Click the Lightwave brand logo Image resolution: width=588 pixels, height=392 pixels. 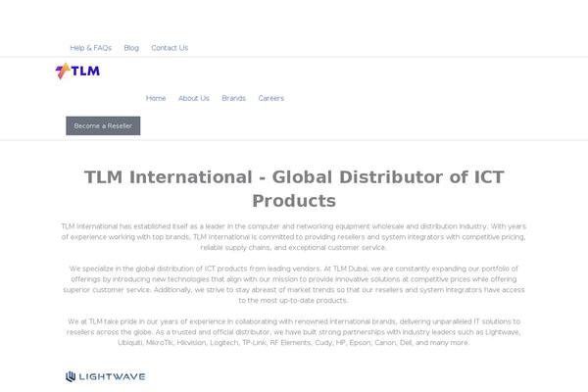pos(106,376)
